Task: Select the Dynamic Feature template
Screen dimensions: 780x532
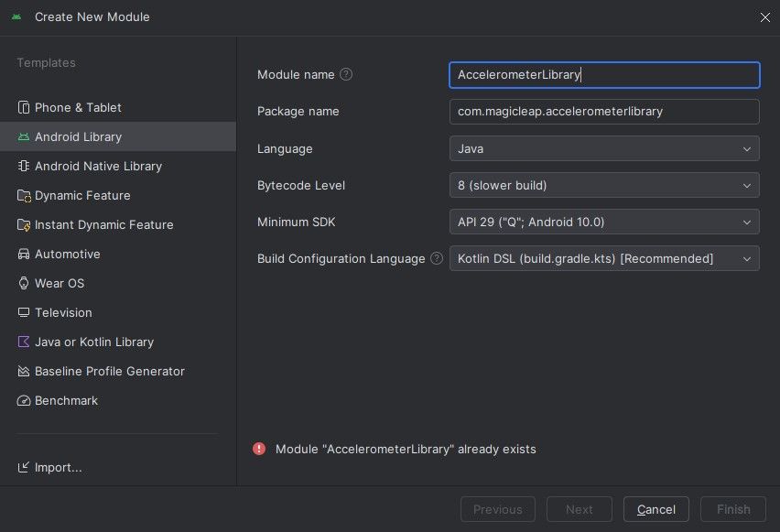Action: click(118, 196)
